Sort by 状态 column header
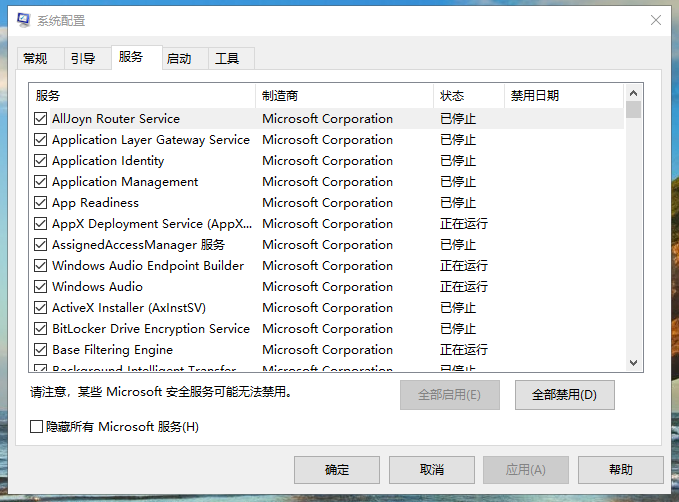This screenshot has height=502, width=679. coord(469,96)
